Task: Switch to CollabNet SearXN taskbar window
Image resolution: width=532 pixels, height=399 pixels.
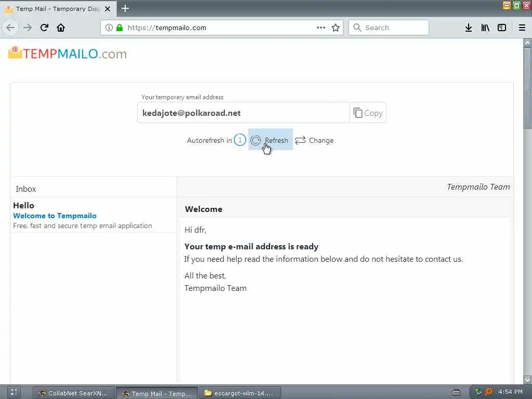Action: (x=73, y=393)
